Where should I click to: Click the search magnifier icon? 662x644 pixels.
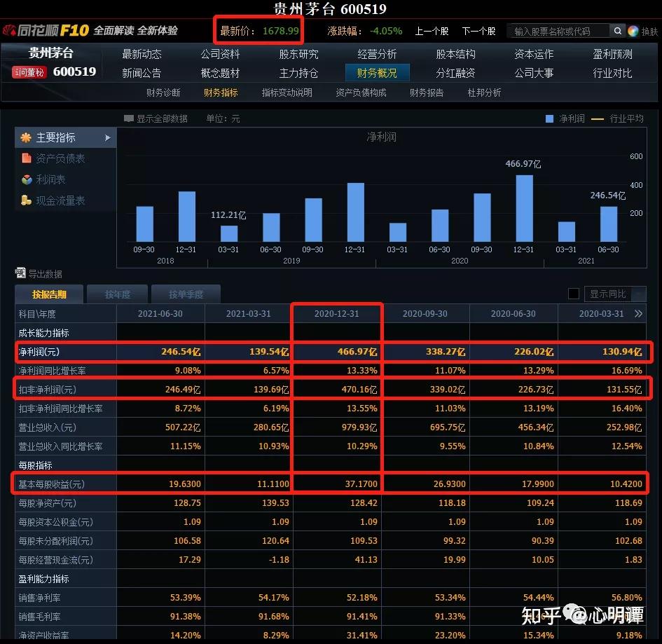(617, 31)
